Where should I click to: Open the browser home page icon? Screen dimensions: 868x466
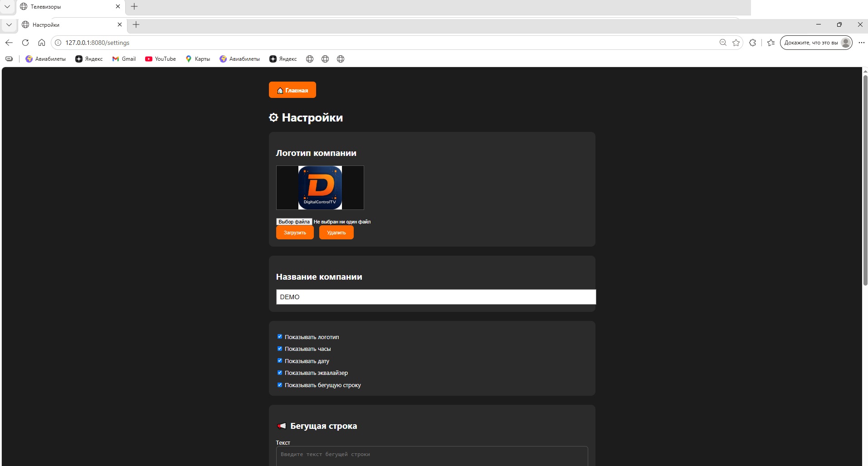pos(42,43)
